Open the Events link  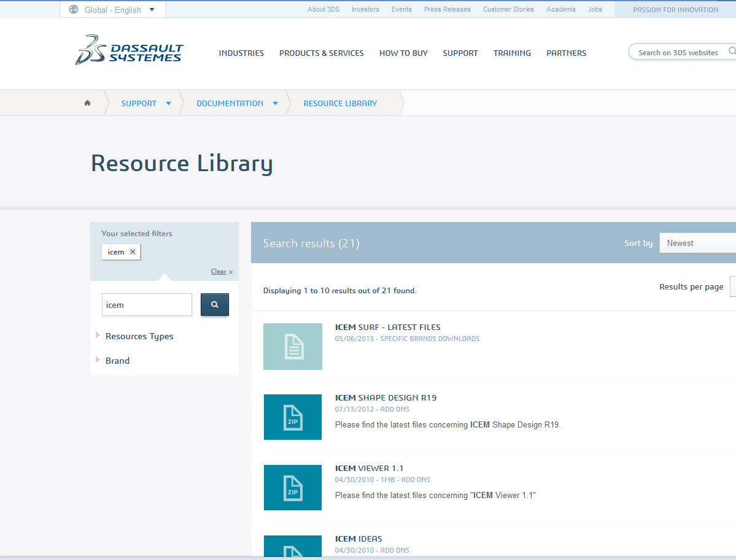pos(401,9)
